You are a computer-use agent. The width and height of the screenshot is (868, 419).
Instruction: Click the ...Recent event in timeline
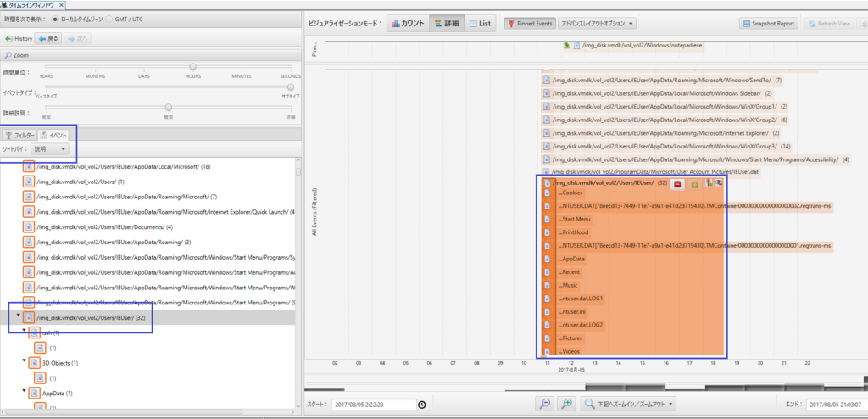[570, 272]
